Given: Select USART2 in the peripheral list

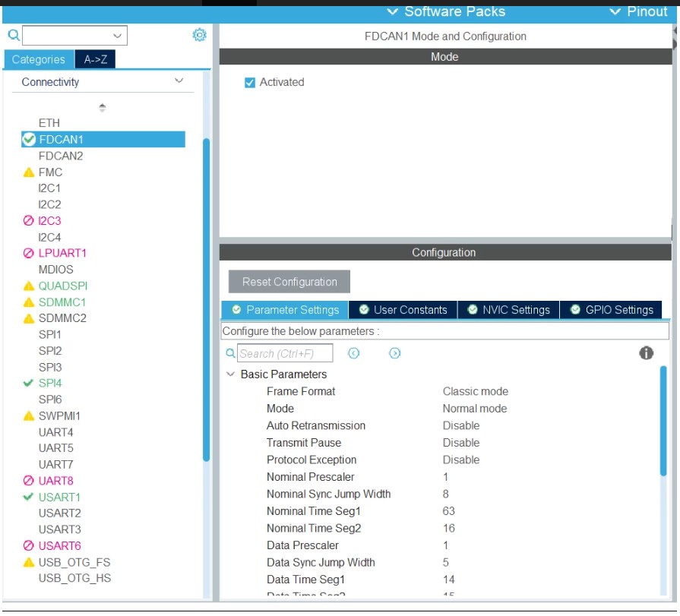Looking at the screenshot, I should tap(60, 513).
